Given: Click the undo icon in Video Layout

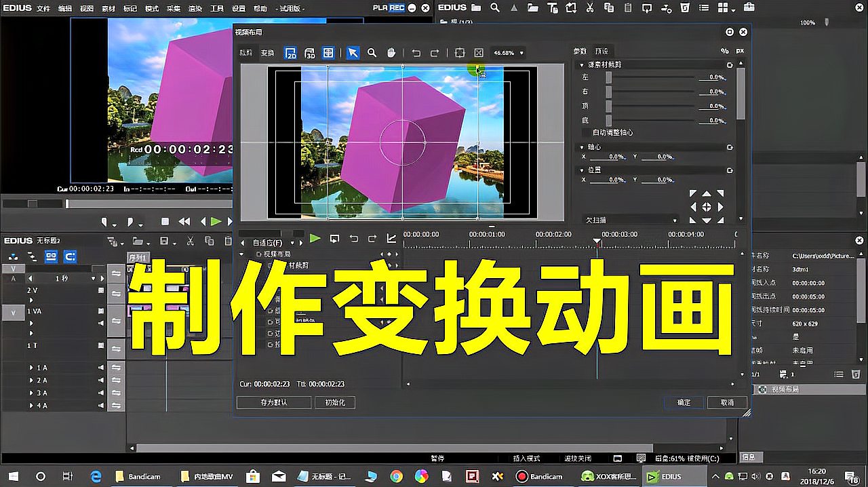Looking at the screenshot, I should coord(416,52).
